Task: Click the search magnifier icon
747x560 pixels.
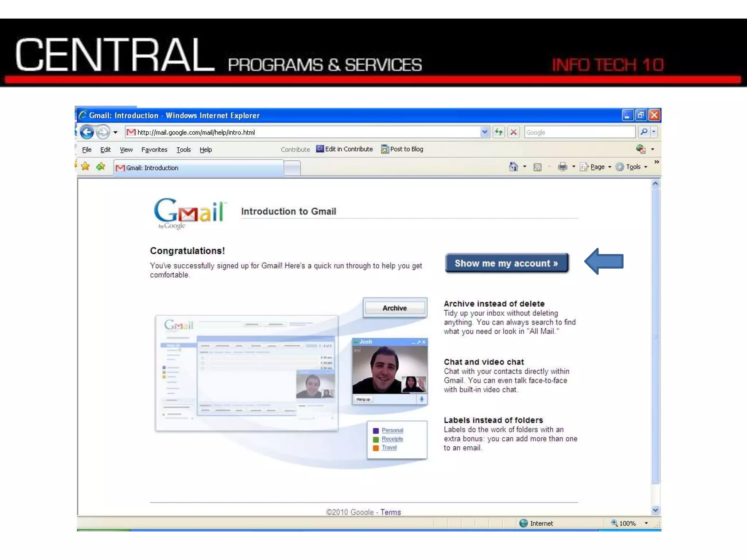Action: 644,132
